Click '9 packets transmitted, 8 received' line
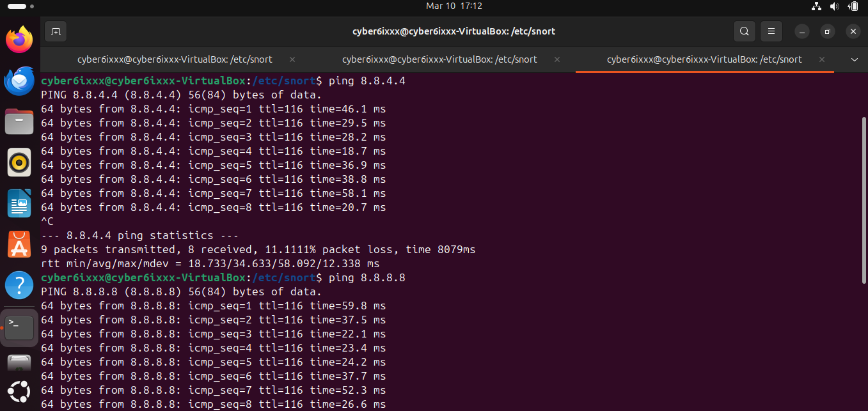 258,250
